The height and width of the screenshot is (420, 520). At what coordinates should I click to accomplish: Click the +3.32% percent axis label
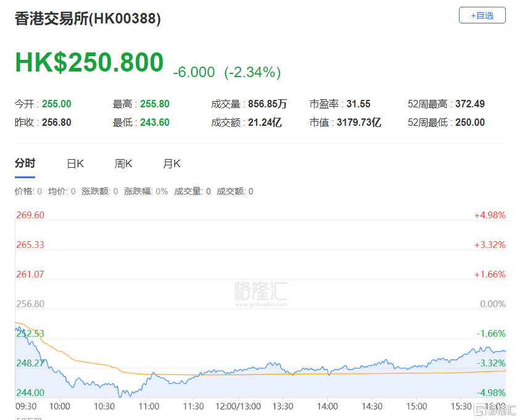[490, 245]
